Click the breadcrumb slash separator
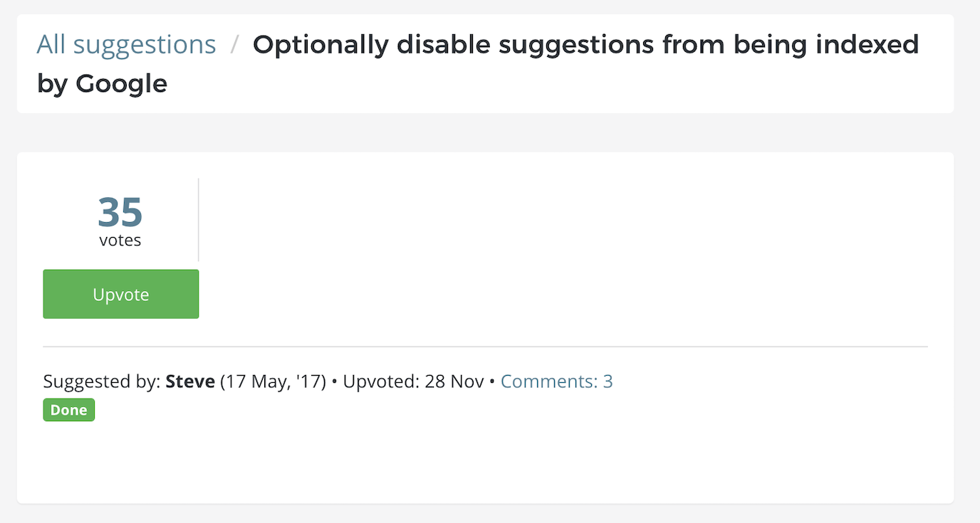The image size is (980, 523). (234, 45)
